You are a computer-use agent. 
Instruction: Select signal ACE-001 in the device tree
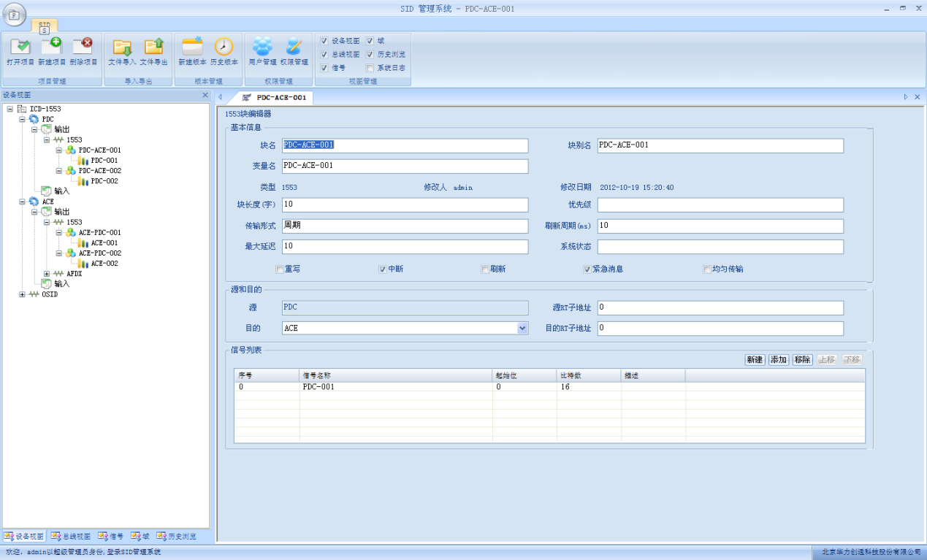[x=104, y=243]
